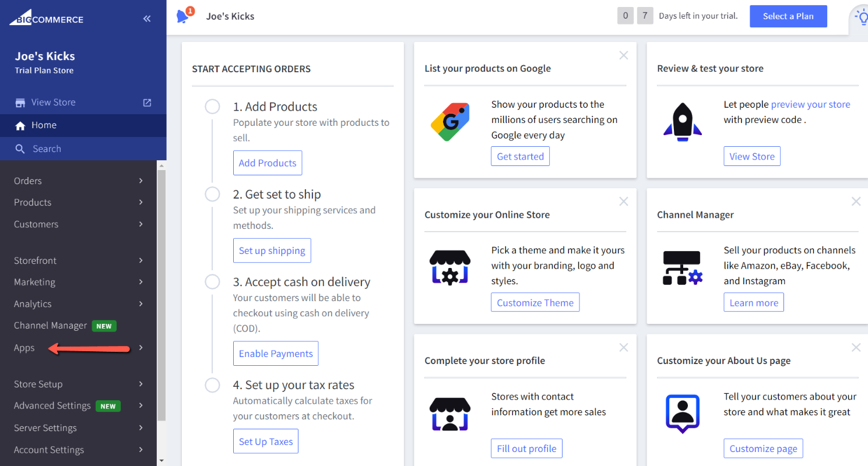Viewport: 868px width, 466px height.
Task: Click the storefront gear icon in Customize card
Action: pyautogui.click(x=449, y=267)
